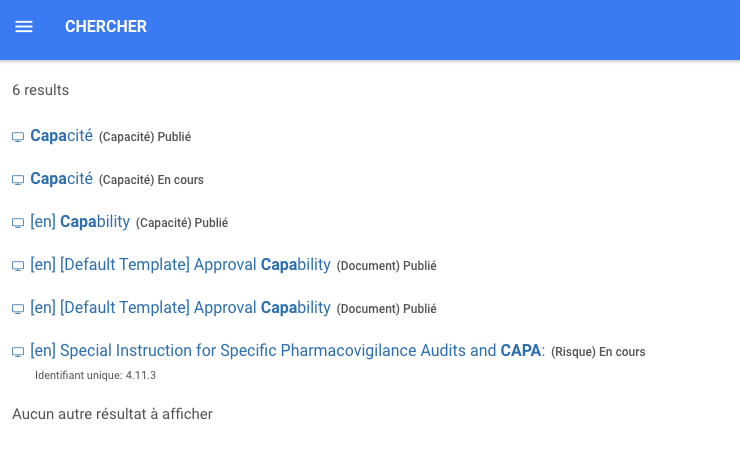740x475 pixels.
Task: Click the monitor icon beside published Capacité
Action: pyautogui.click(x=18, y=137)
